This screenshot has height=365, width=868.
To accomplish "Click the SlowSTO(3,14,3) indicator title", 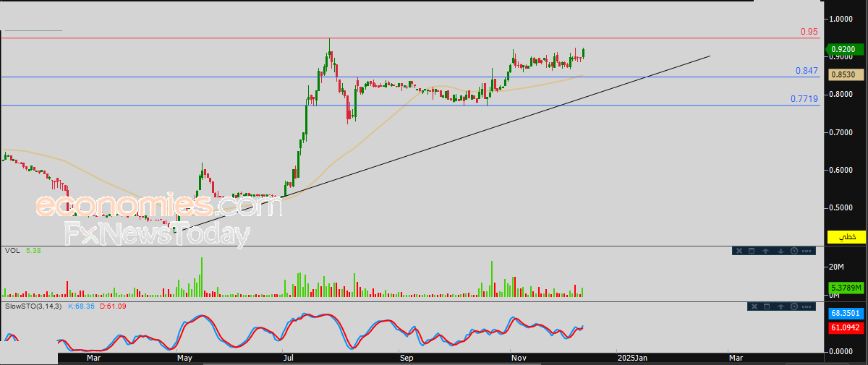I will [35, 306].
